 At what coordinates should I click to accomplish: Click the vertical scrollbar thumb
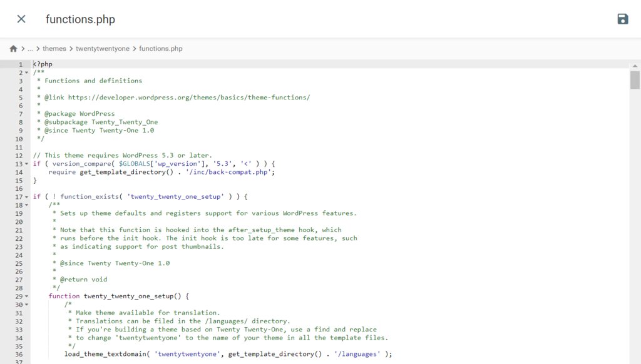point(635,79)
